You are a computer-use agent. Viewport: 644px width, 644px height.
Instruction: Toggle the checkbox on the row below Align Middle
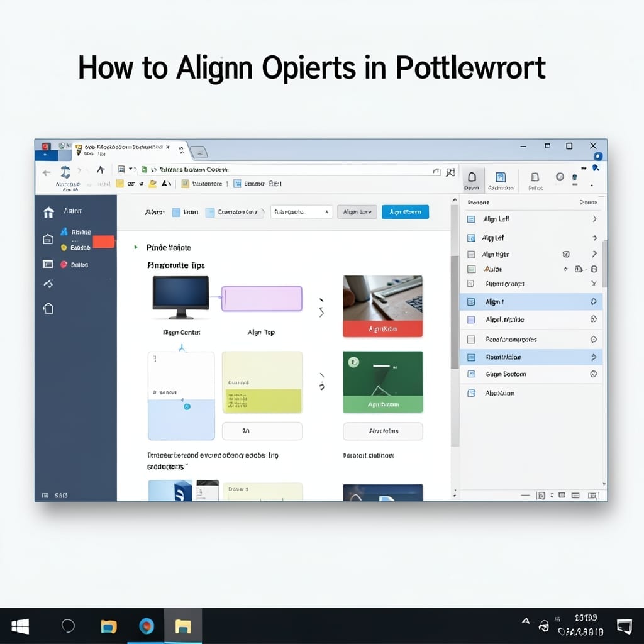[471, 340]
